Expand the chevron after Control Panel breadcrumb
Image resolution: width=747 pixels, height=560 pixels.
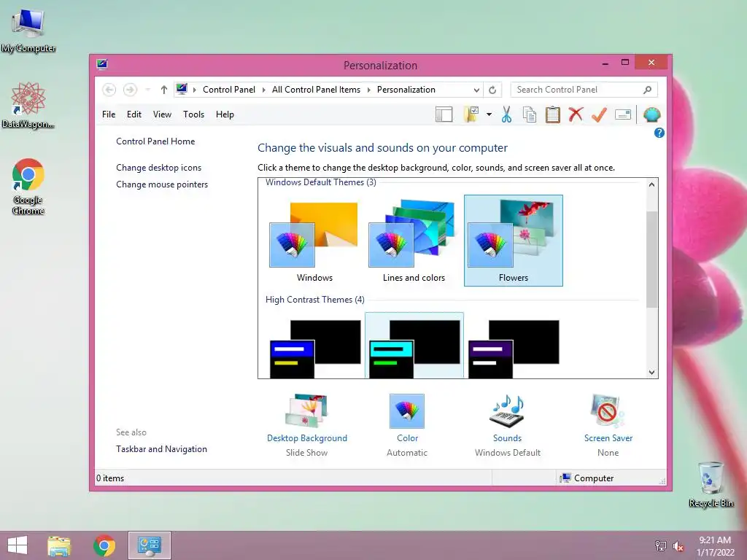tap(263, 90)
